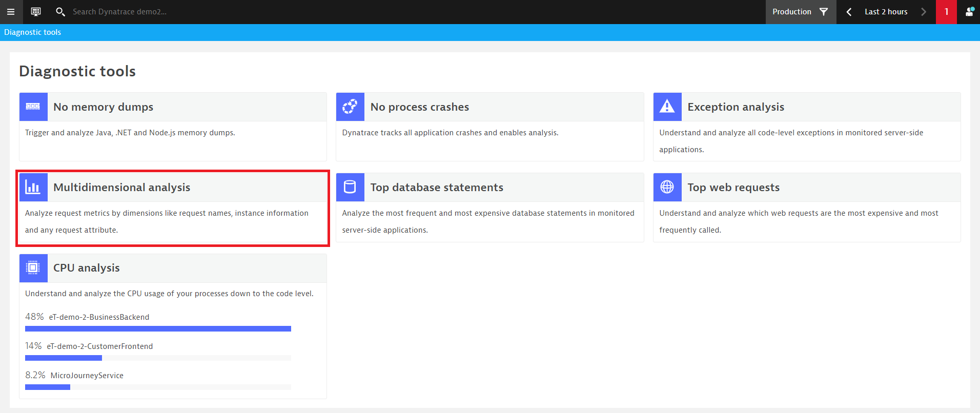Screen dimensions: 980x413
Task: Click the memory dumps icon
Action: click(x=33, y=107)
